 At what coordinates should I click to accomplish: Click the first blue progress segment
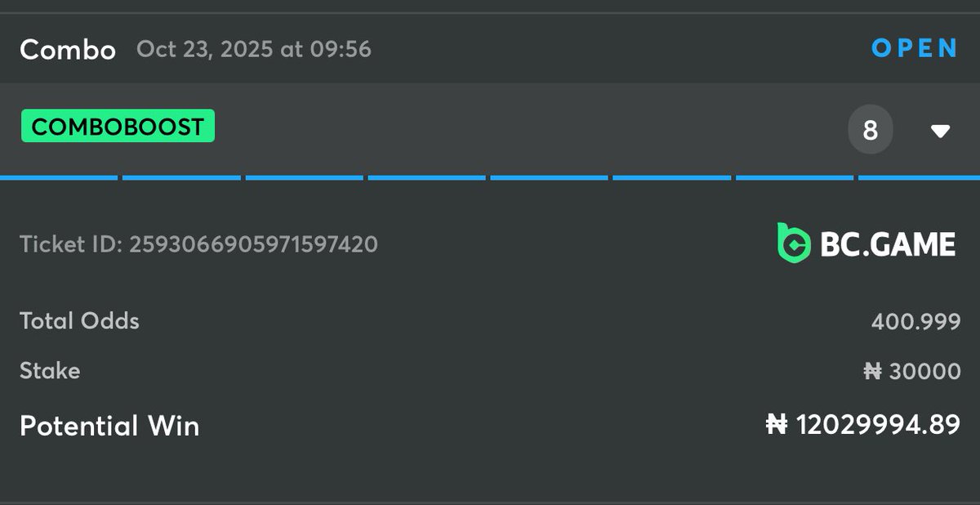click(59, 177)
